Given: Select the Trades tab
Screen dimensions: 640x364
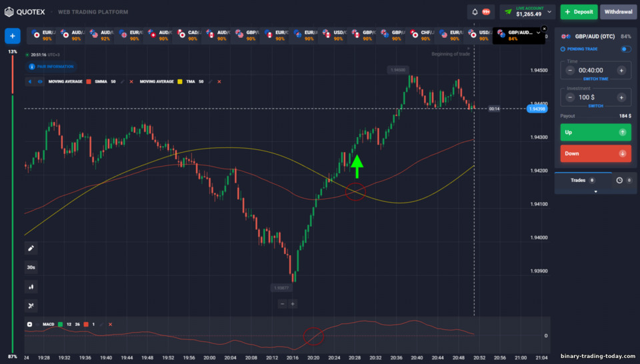Looking at the screenshot, I should click(583, 181).
